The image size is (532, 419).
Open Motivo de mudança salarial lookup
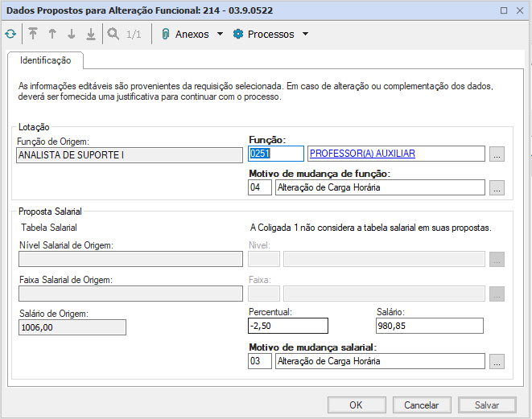click(497, 362)
